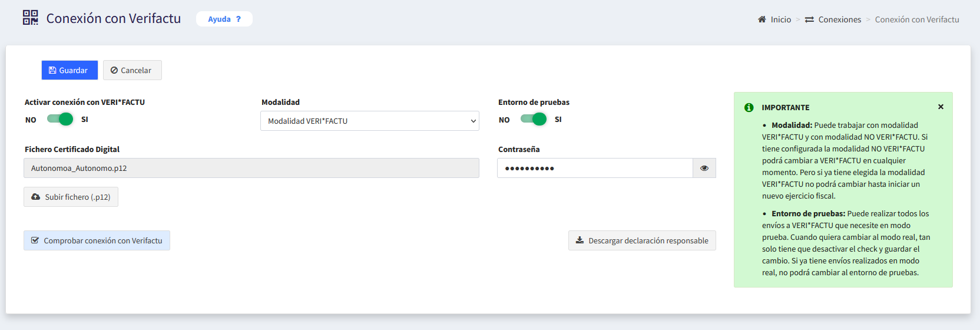Image resolution: width=980 pixels, height=330 pixels.
Task: Click the home icon in breadcrumb
Action: 762,19
